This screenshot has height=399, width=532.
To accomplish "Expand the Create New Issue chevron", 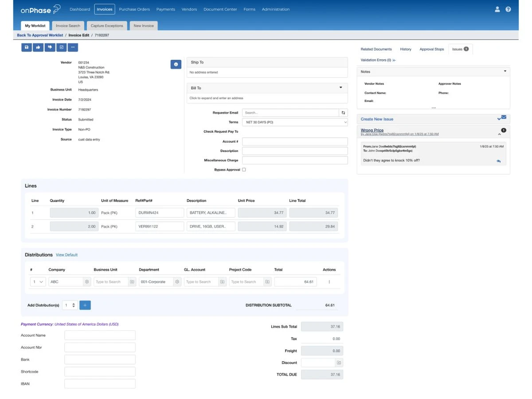I will 499,119.
